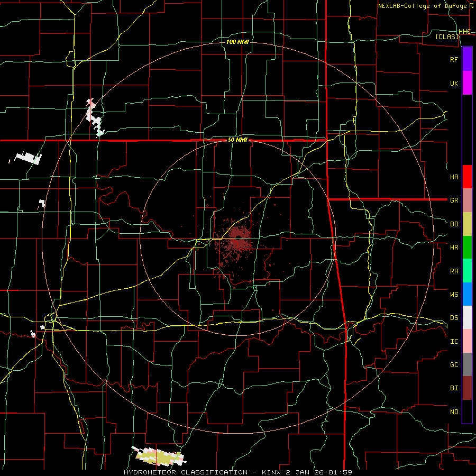
Task: Click the 'RF' legend label
Action: coord(454,59)
